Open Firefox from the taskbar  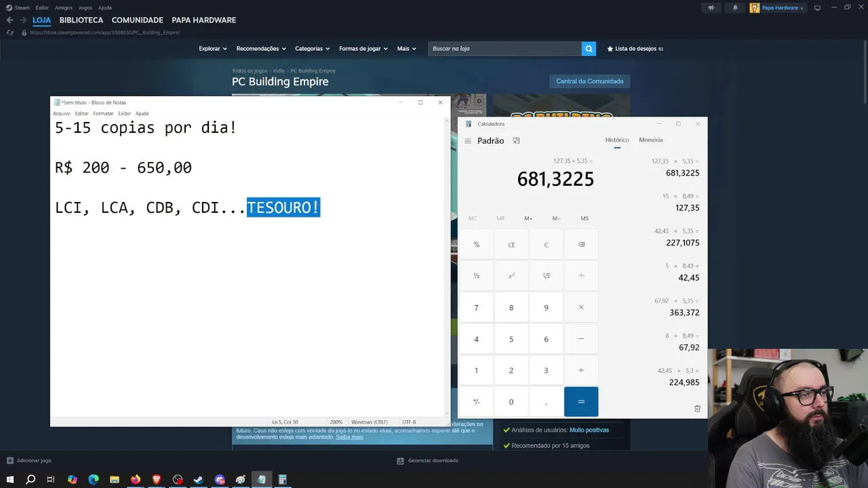tap(136, 480)
